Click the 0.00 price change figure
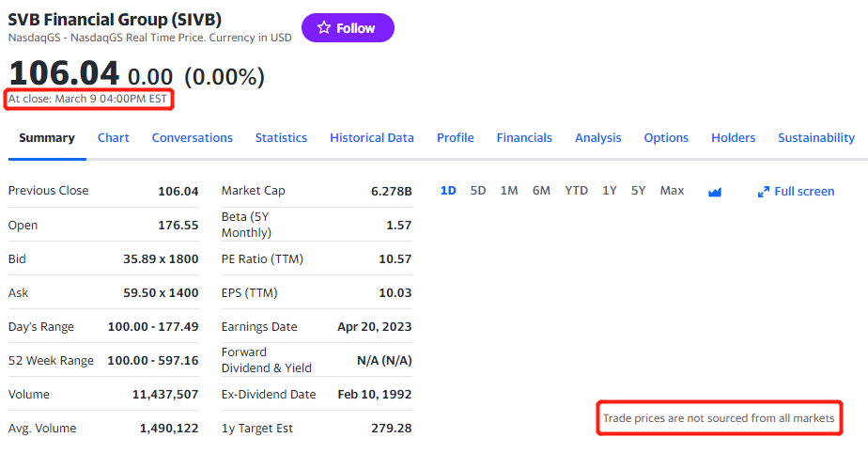The width and height of the screenshot is (868, 469). click(x=150, y=77)
